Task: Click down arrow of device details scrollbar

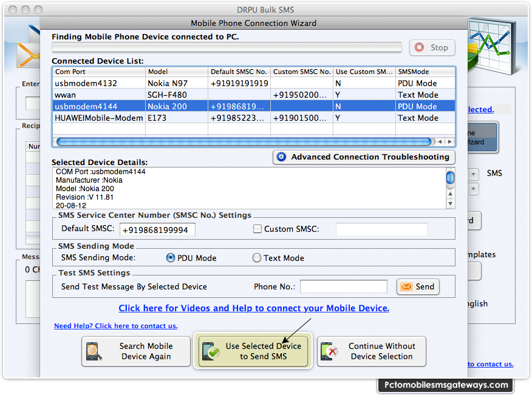Action: (x=450, y=203)
